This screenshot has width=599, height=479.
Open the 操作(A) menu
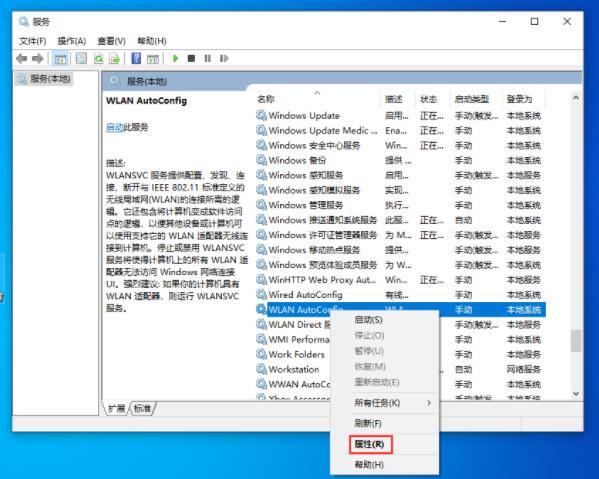pyautogui.click(x=72, y=41)
